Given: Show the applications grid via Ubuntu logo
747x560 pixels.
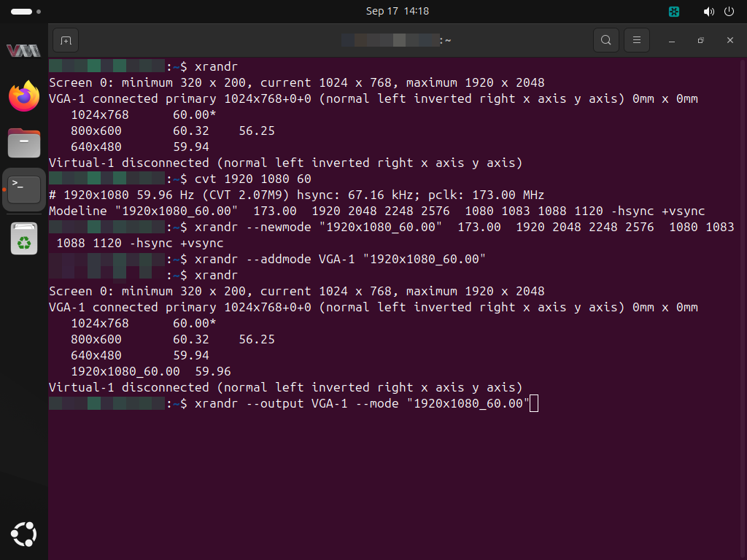Looking at the screenshot, I should coord(24,534).
